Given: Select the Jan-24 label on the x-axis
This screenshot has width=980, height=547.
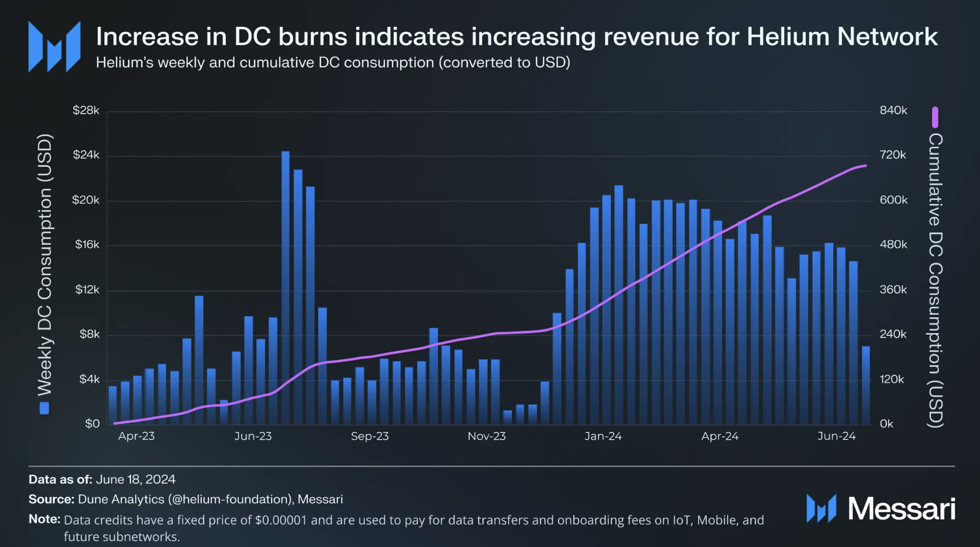Looking at the screenshot, I should coord(603,436).
